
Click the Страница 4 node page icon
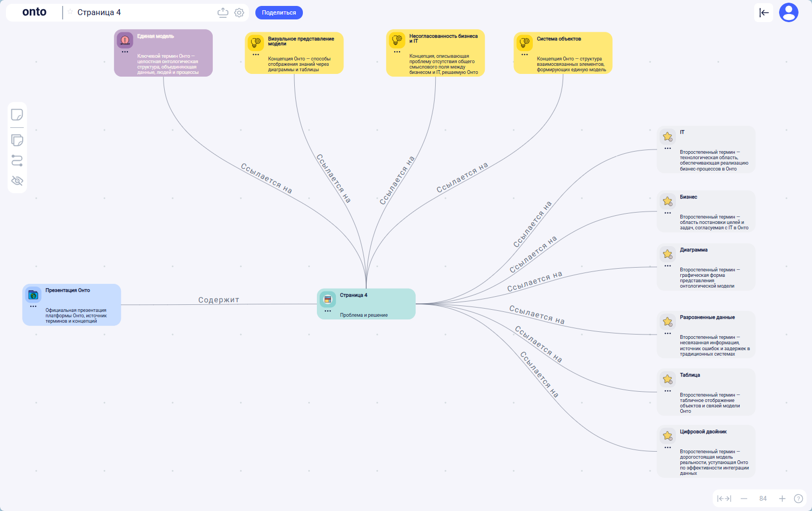[x=328, y=299]
